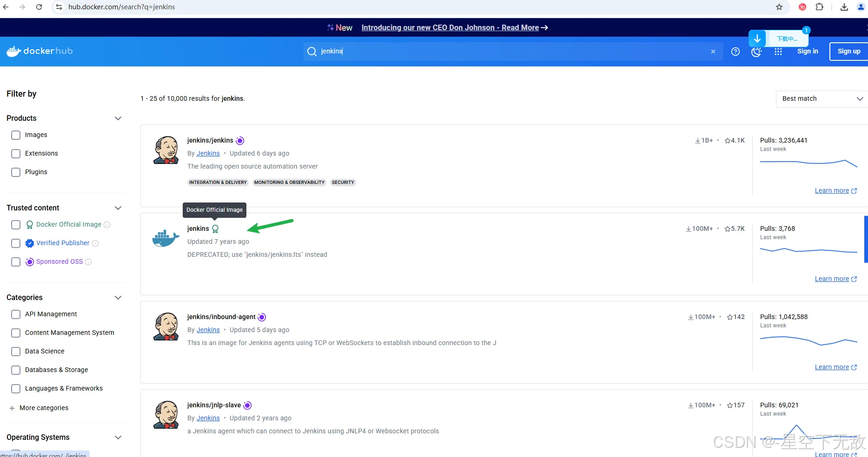The width and height of the screenshot is (868, 457).
Task: Click the Sponsored OSS badge beside jenkins/jenkins
Action: 240,141
